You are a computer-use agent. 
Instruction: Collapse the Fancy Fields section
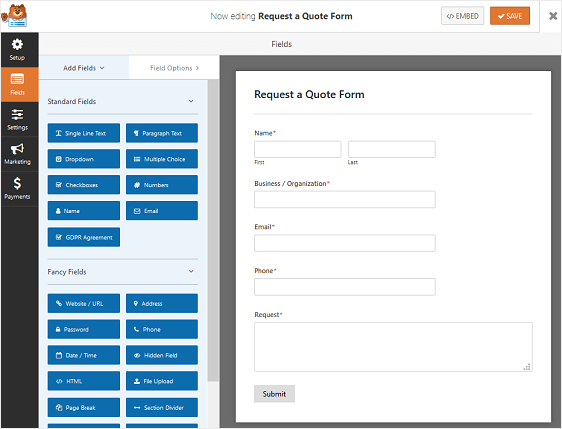click(191, 271)
